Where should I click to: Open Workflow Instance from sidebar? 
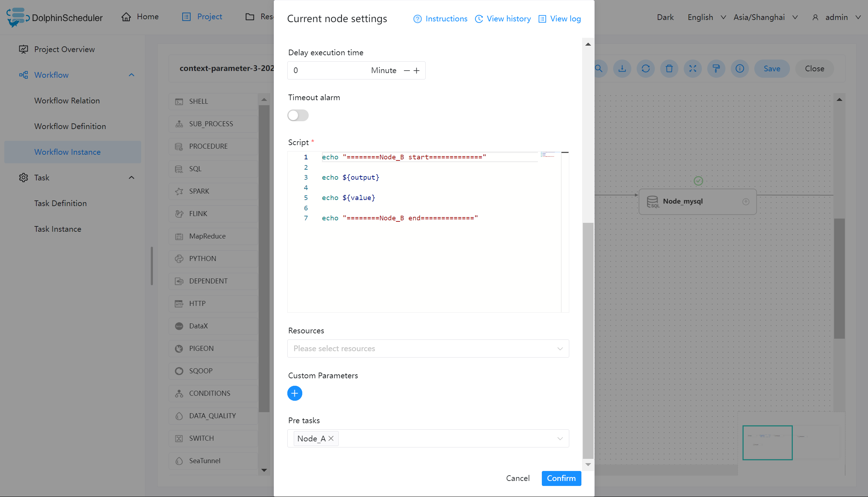point(67,152)
